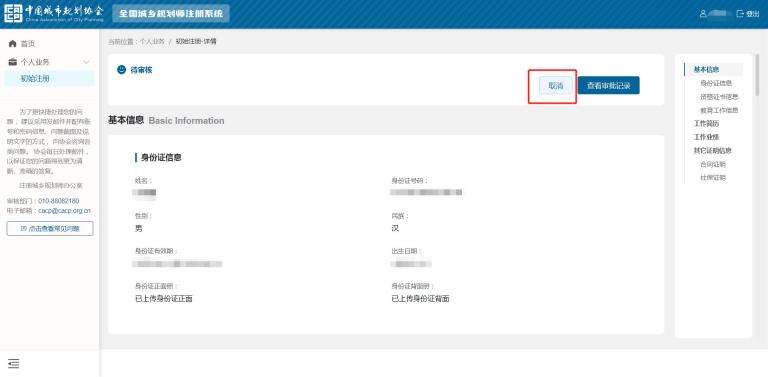768x377 pixels.
Task: Click the China Association of City Planning logo
Action: pos(54,13)
